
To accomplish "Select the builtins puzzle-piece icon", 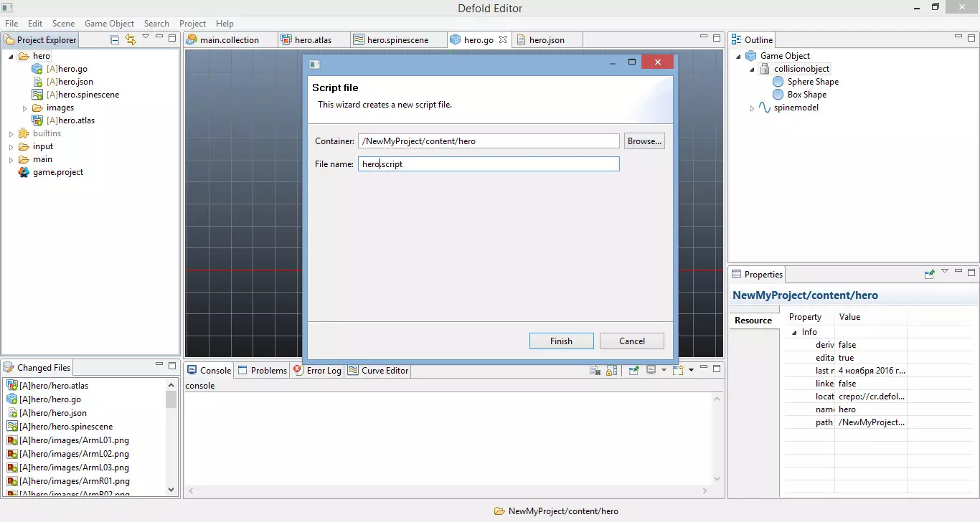I will [24, 133].
